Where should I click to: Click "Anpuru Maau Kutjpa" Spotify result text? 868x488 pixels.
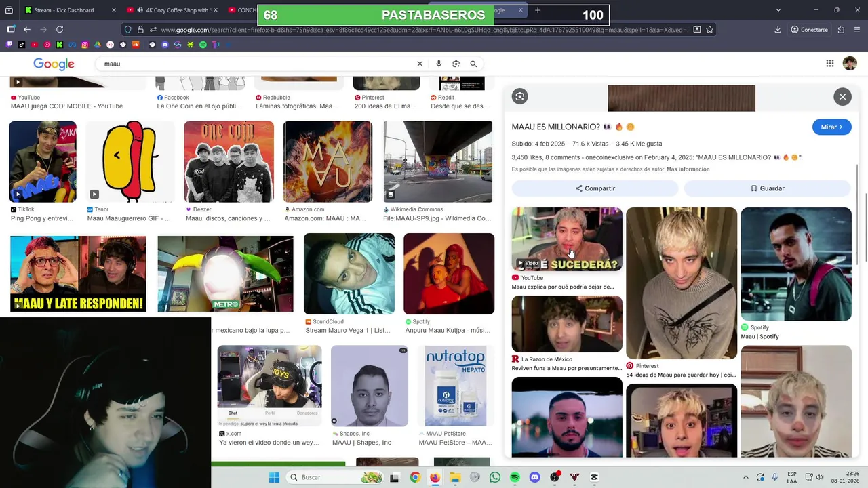point(448,331)
